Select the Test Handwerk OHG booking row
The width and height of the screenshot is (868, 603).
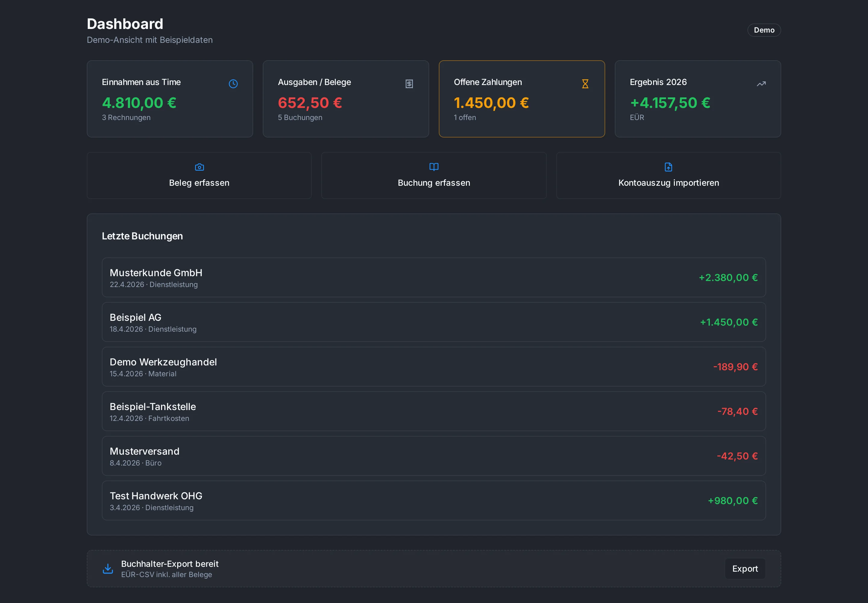(x=434, y=500)
